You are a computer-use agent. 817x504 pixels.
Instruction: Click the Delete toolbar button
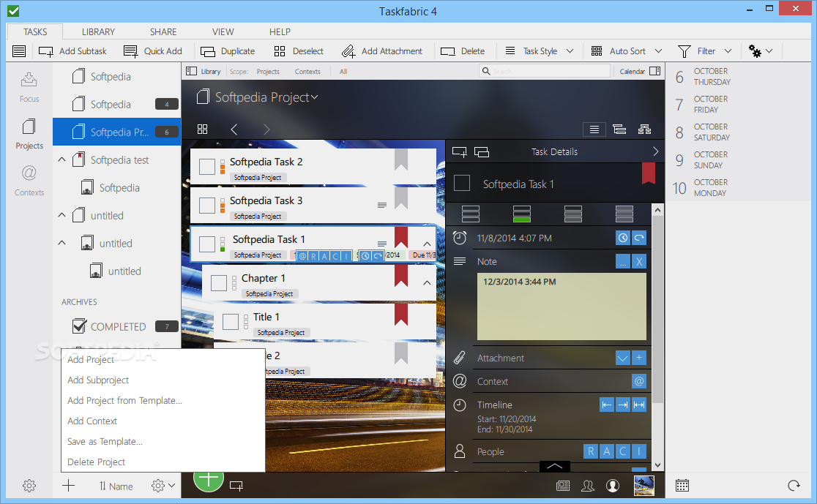tap(463, 51)
